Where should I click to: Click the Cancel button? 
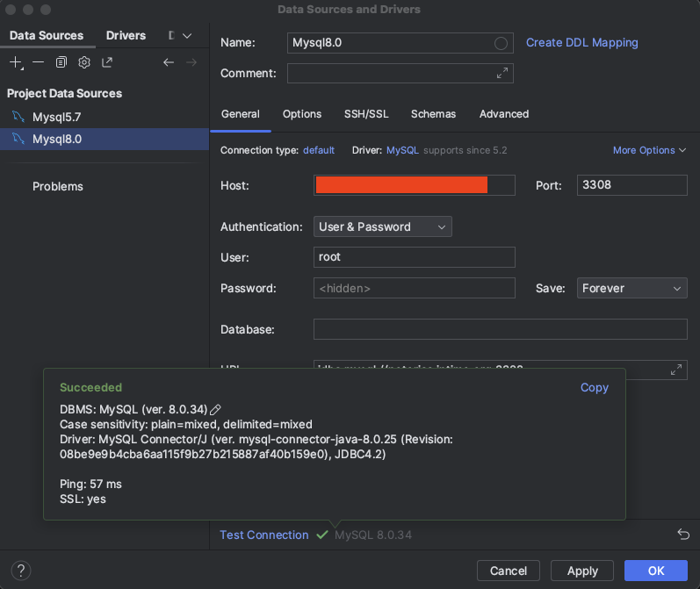[508, 571]
